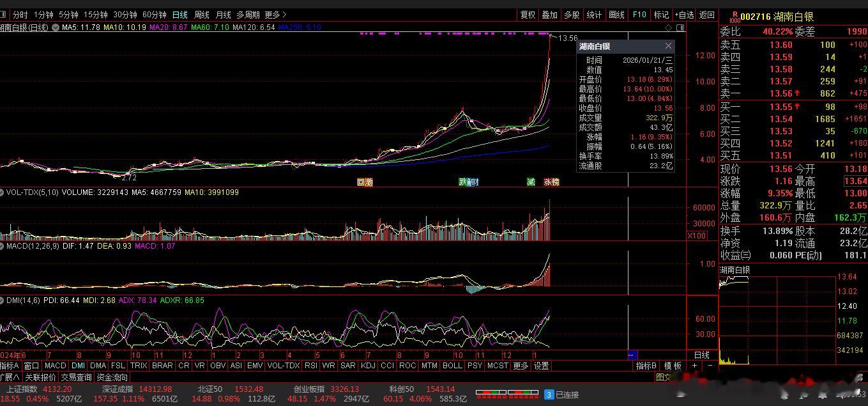Select the DMI indicator tab
This screenshot has height=406, width=868.
point(78,366)
